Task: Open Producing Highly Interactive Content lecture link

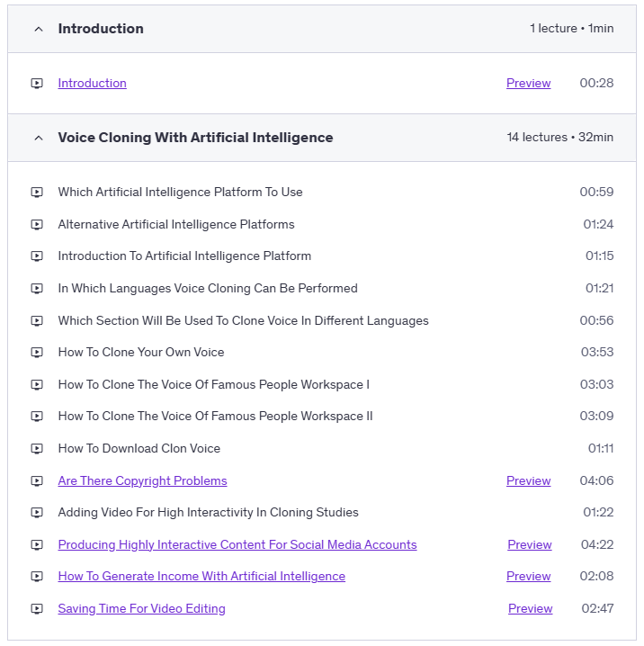Action: 237,545
